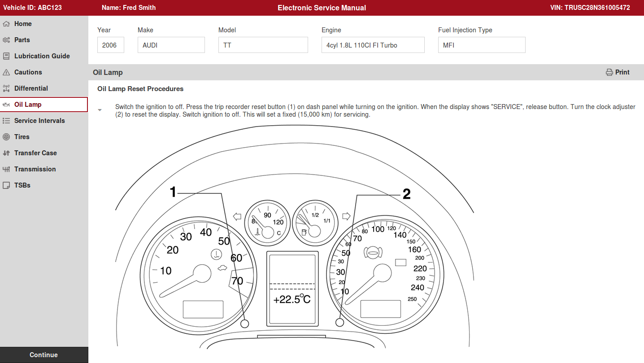The image size is (644, 363).
Task: Click the Model field showing TT
Action: tap(263, 45)
